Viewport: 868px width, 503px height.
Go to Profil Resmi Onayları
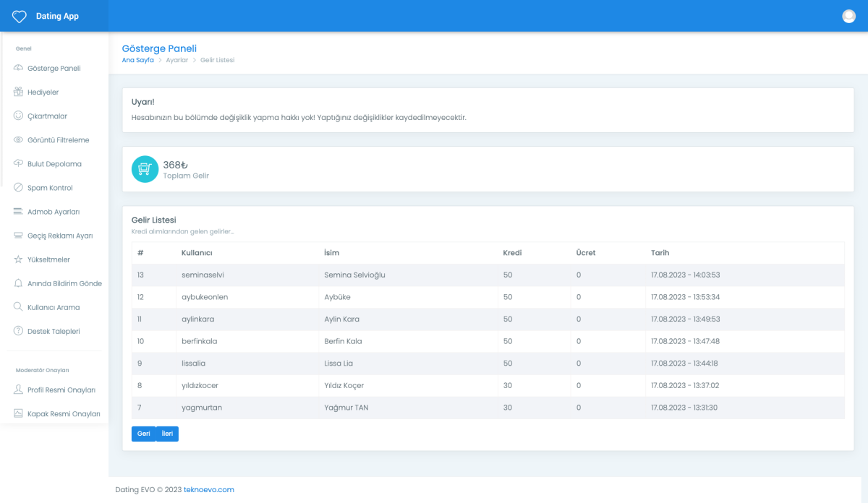(61, 390)
